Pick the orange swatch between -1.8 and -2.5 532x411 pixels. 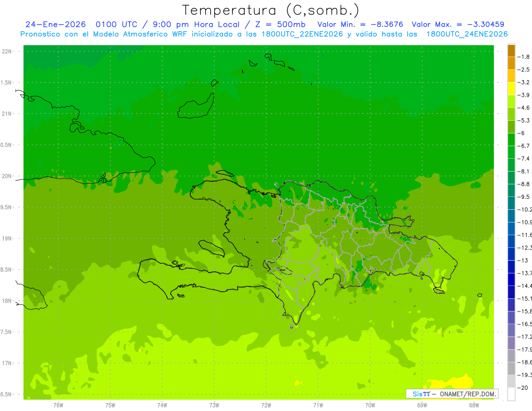511,63
